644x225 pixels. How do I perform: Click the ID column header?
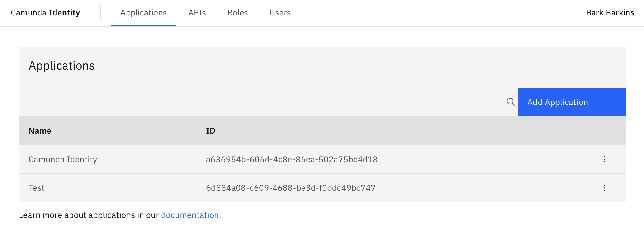click(211, 130)
